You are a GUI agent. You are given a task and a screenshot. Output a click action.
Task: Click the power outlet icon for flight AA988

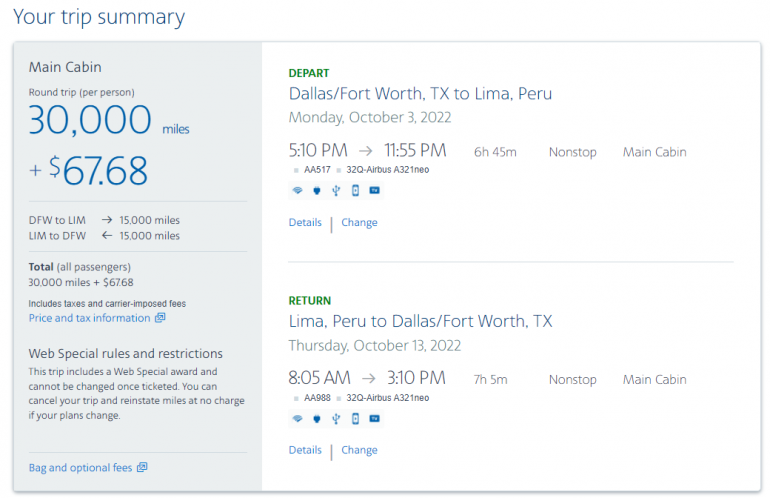point(316,418)
